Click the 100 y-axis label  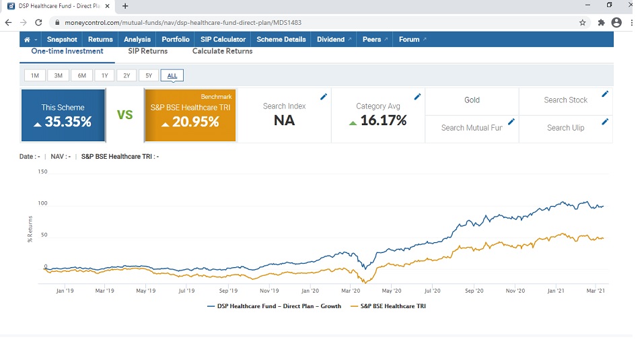coord(42,203)
